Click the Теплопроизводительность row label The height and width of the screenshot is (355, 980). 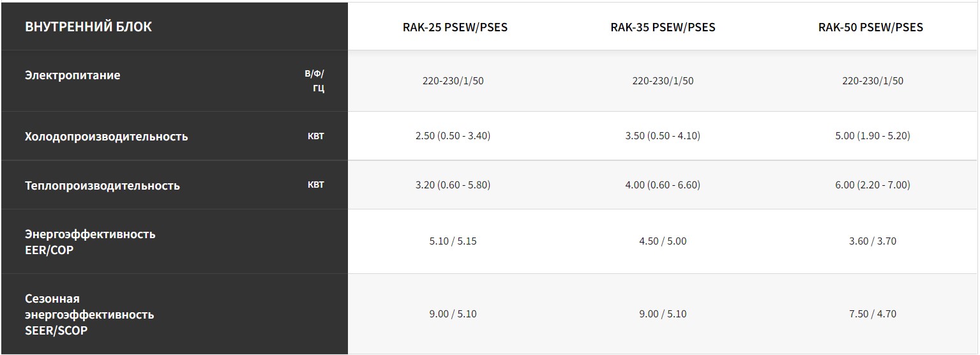coord(102,185)
